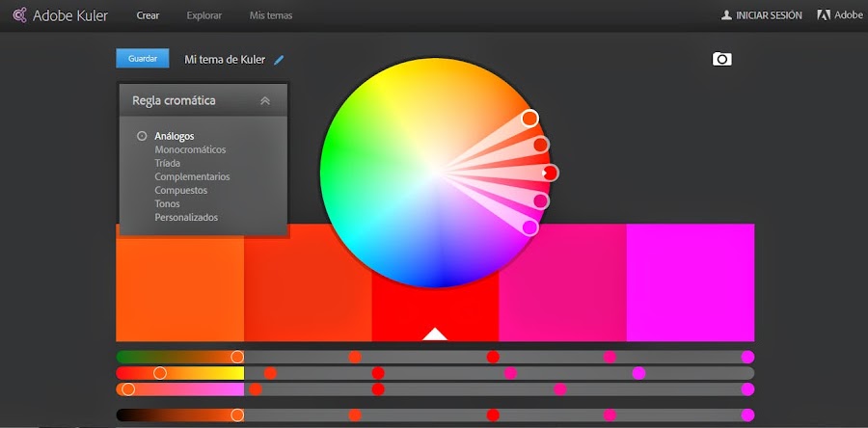Click the Adobe Kuler title text

[x=70, y=15]
